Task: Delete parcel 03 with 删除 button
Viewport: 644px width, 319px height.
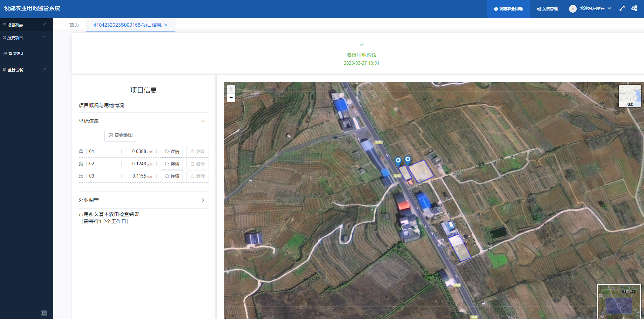Action: pyautogui.click(x=197, y=176)
